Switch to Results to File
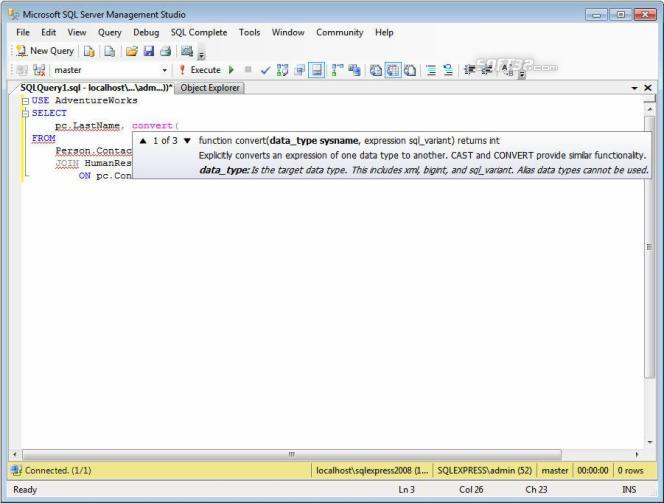 coord(409,70)
